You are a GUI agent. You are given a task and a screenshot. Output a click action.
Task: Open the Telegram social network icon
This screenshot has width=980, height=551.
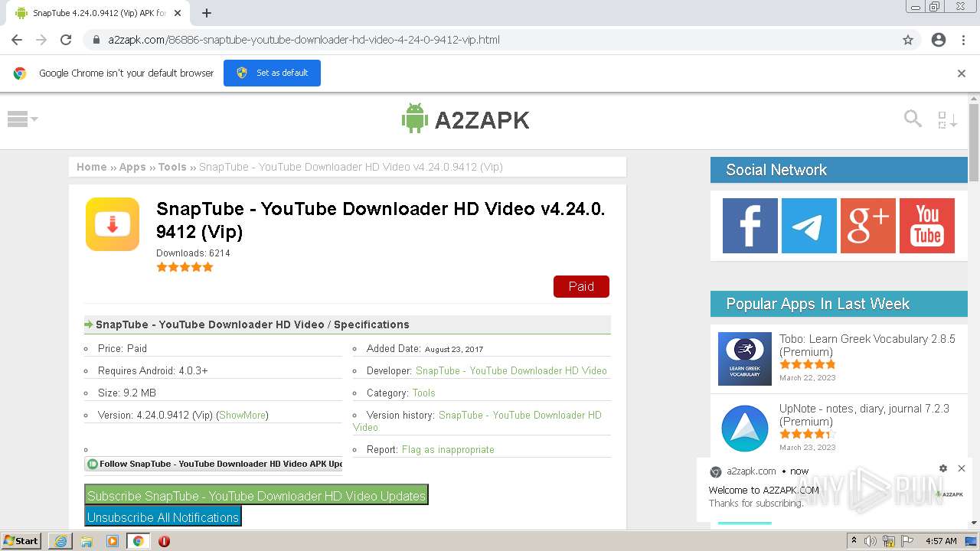(809, 226)
